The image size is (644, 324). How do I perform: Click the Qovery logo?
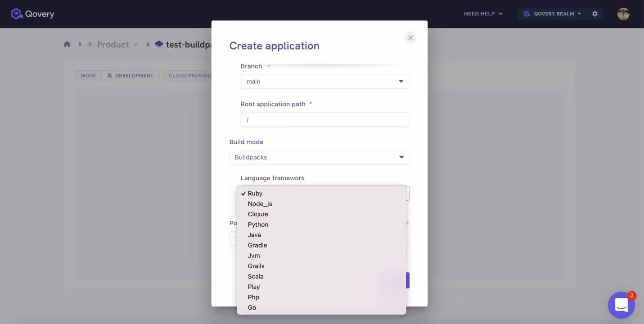coord(32,14)
